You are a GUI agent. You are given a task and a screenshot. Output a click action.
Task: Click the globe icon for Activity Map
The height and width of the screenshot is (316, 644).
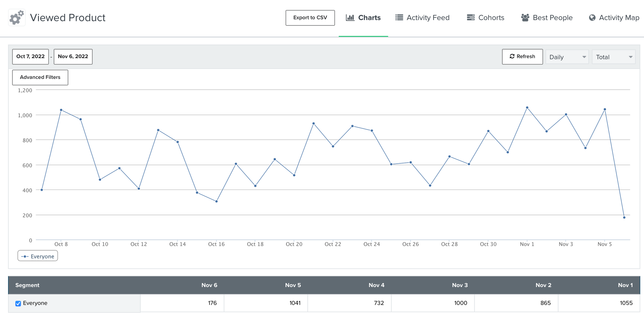point(592,18)
